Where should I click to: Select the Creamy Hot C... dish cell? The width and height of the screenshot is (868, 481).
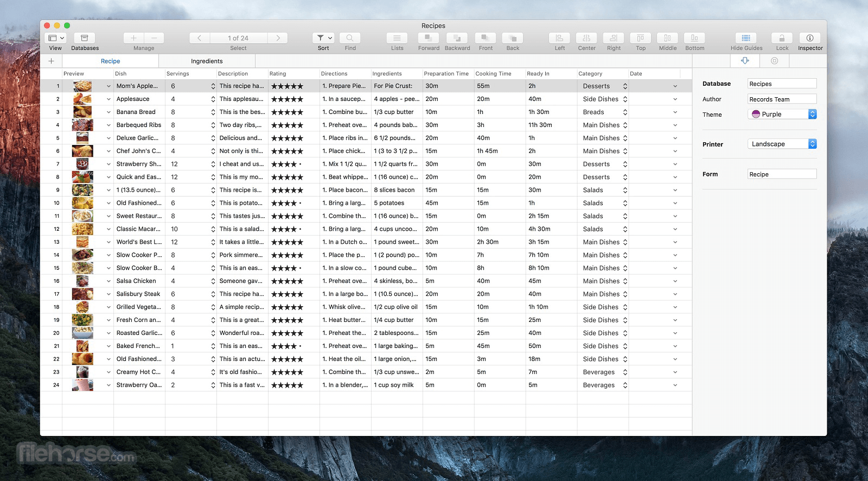click(x=139, y=372)
